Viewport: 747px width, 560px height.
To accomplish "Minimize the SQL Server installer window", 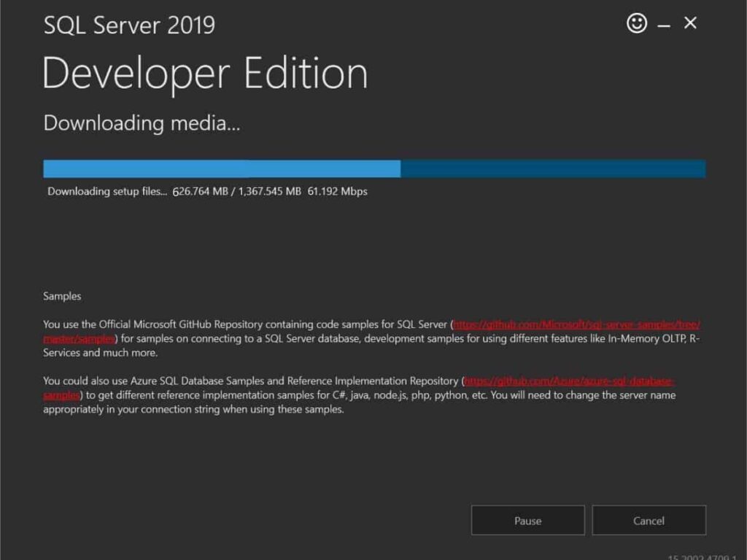I will tap(664, 26).
